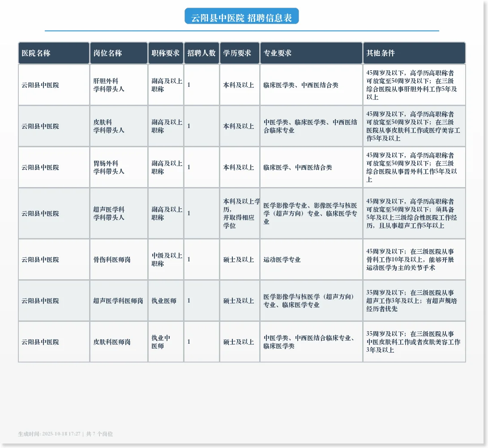Click the 运动医学专业 cell

[x=311, y=260]
